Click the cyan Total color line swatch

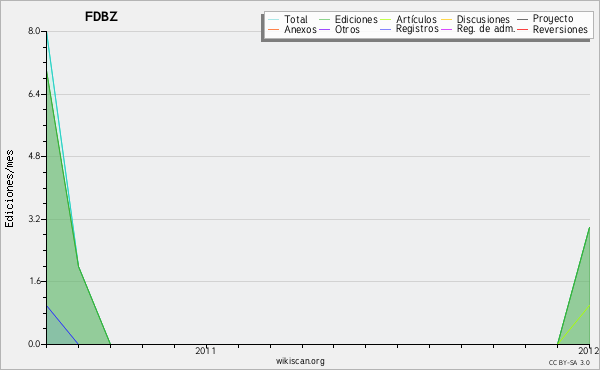click(274, 19)
